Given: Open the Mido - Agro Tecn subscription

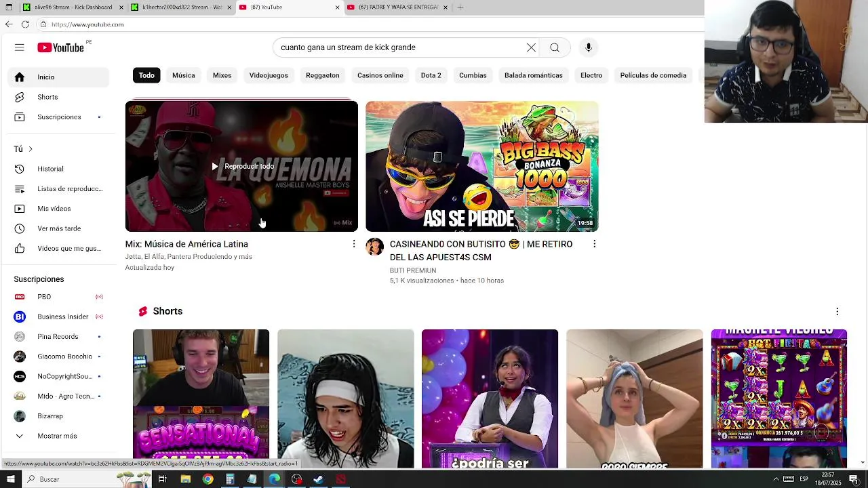Looking at the screenshot, I should [58, 396].
